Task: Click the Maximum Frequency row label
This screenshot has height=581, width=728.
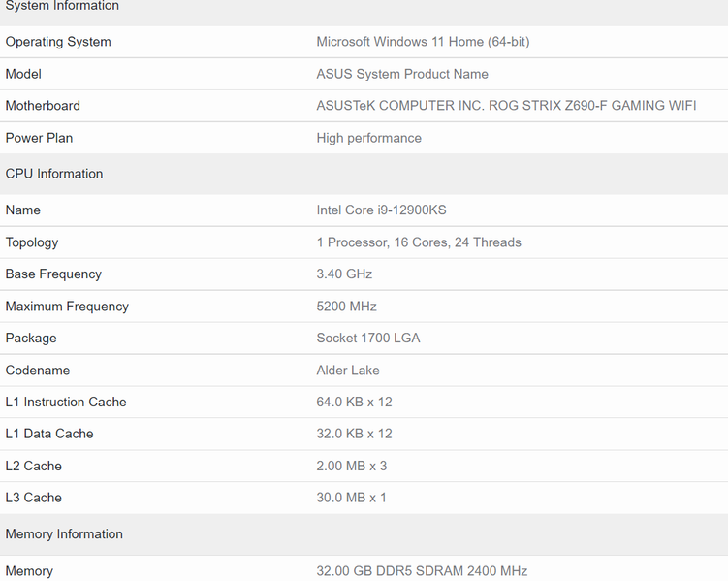Action: (x=67, y=307)
